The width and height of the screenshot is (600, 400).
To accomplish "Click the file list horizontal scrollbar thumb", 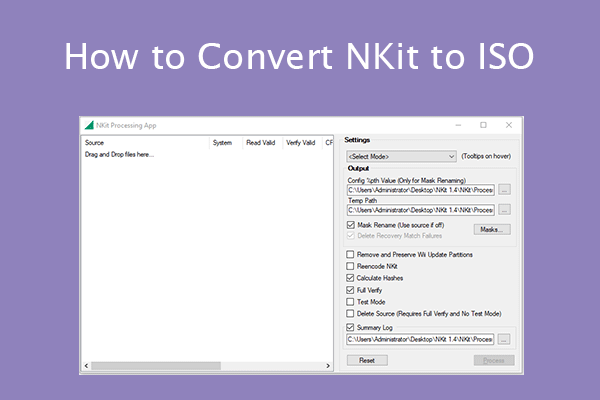I will [156, 366].
